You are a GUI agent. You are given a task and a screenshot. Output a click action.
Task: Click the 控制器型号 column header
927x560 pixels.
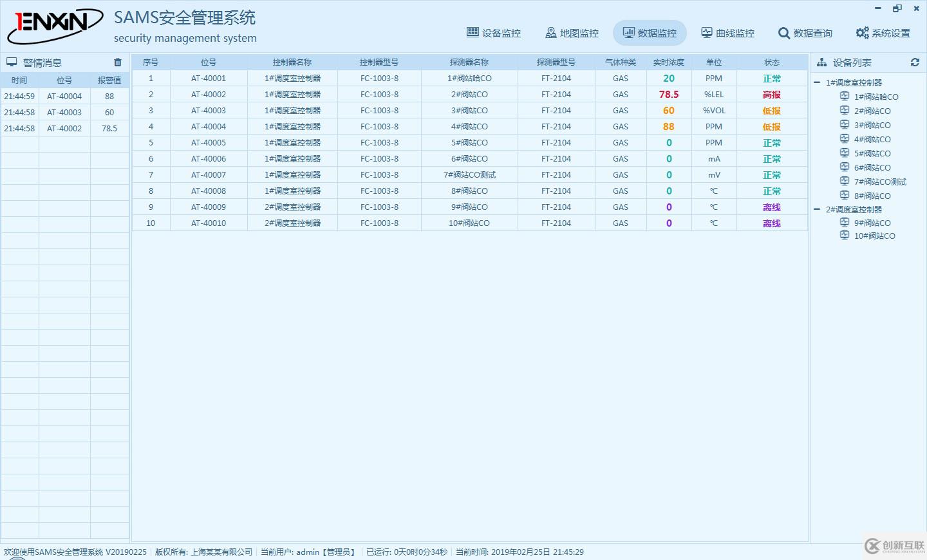(379, 62)
